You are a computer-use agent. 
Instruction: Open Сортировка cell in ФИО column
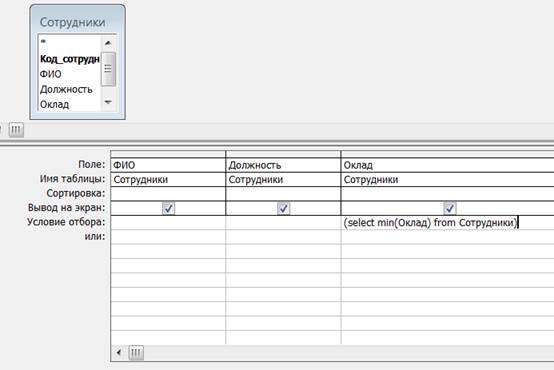[x=168, y=194]
